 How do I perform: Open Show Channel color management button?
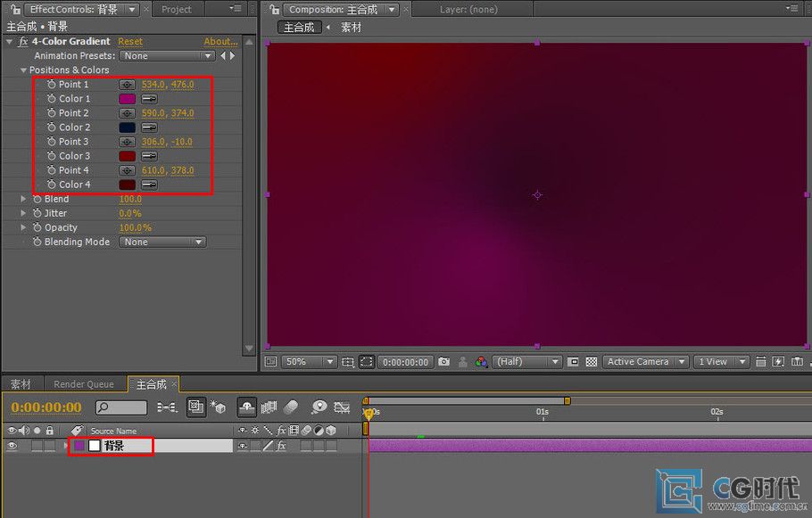point(481,362)
